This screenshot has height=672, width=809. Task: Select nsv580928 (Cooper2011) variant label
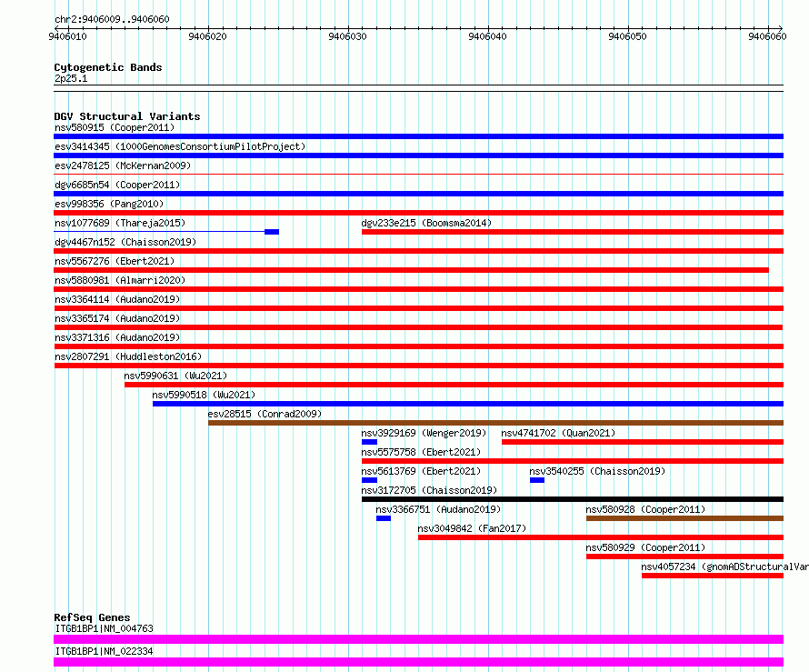click(645, 509)
